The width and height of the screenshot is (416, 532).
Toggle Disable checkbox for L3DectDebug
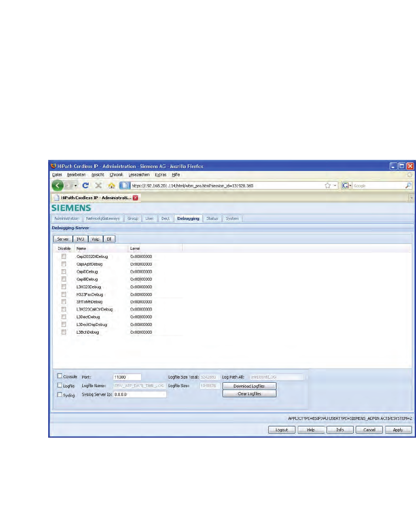pos(64,317)
